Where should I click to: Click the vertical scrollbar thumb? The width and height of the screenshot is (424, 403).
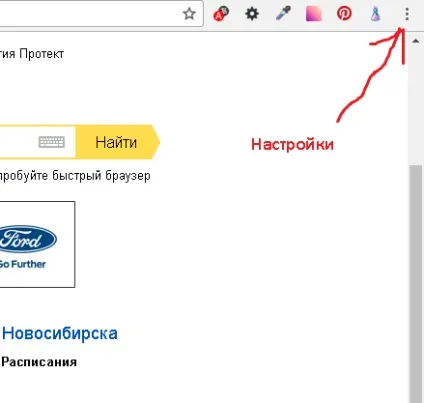point(416,283)
